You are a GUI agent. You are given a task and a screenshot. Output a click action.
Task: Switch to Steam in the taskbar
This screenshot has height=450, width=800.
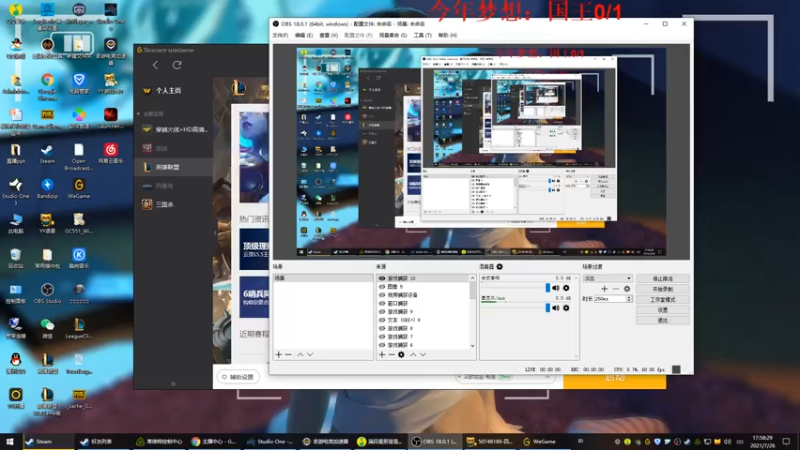pyautogui.click(x=47, y=441)
